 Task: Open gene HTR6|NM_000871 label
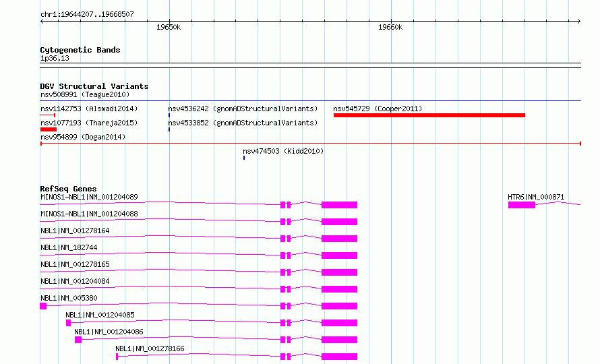tap(536, 197)
